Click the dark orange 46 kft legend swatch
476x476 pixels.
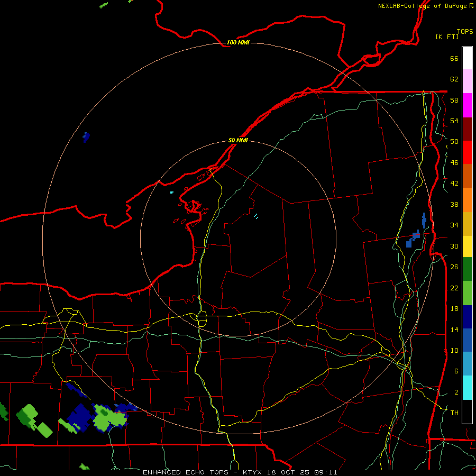click(x=467, y=176)
